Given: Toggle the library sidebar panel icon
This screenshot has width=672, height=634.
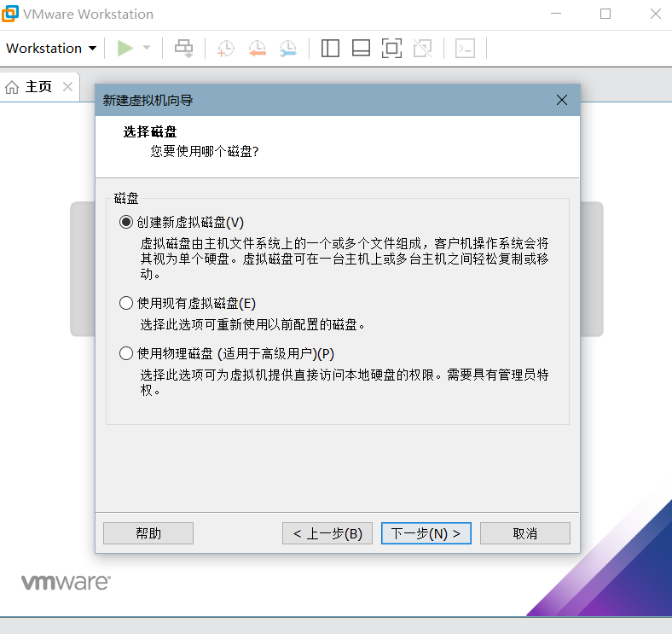Looking at the screenshot, I should [330, 48].
